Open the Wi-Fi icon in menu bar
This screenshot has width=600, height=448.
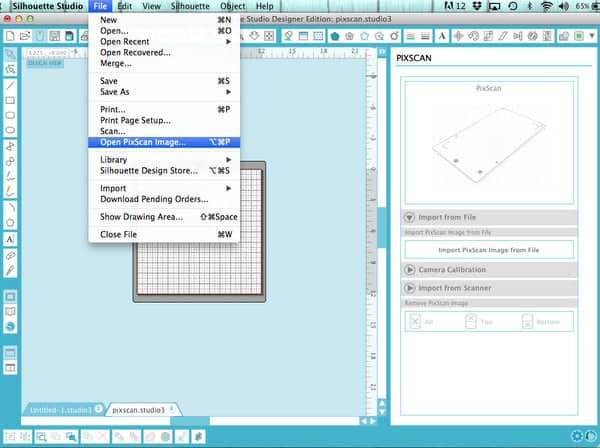point(547,6)
